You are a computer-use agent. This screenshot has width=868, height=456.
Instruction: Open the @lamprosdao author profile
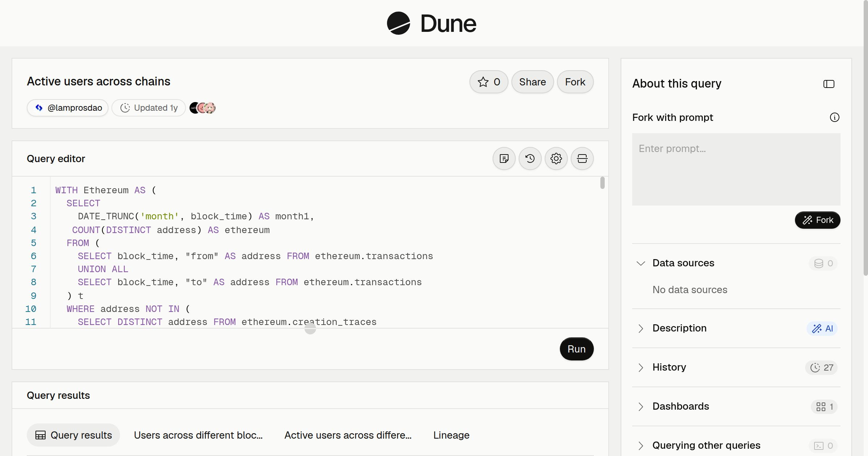click(x=68, y=108)
